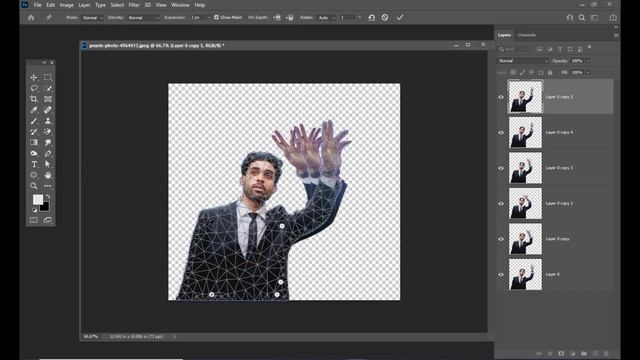The image size is (640, 360).
Task: Open the Edit Toolbar three-dots menu
Action: pos(48,186)
